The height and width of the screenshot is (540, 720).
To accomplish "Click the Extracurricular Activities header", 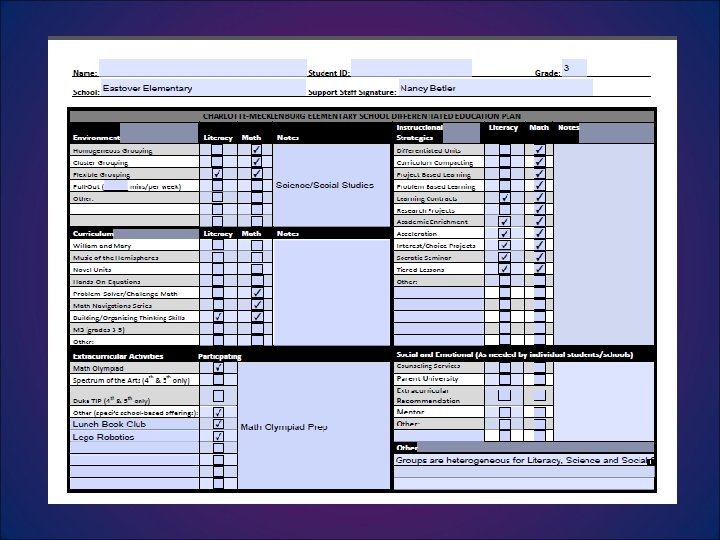I will (118, 356).
